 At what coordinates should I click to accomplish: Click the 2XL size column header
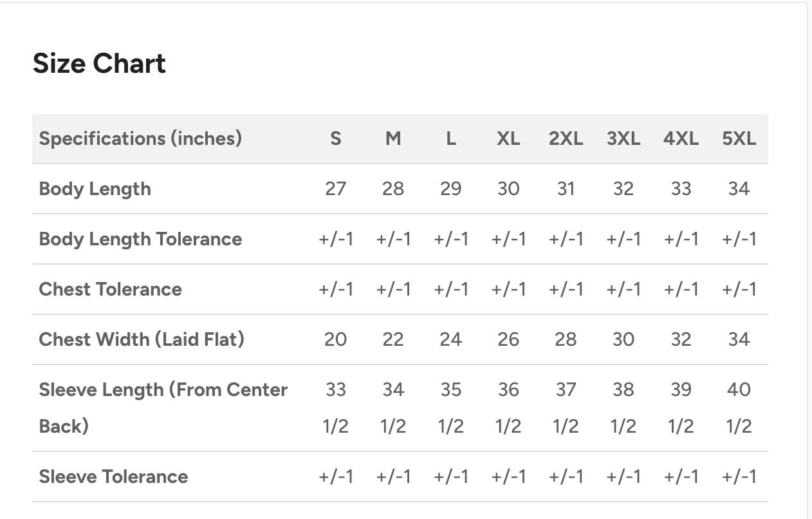point(566,138)
